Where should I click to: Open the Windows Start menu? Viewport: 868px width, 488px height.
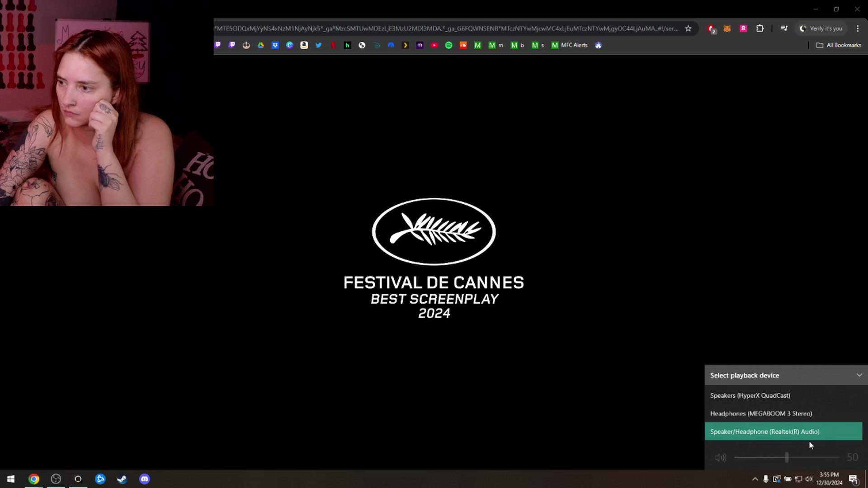11,479
